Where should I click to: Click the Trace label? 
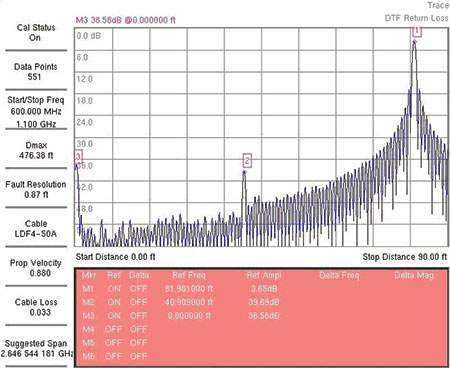tap(438, 5)
